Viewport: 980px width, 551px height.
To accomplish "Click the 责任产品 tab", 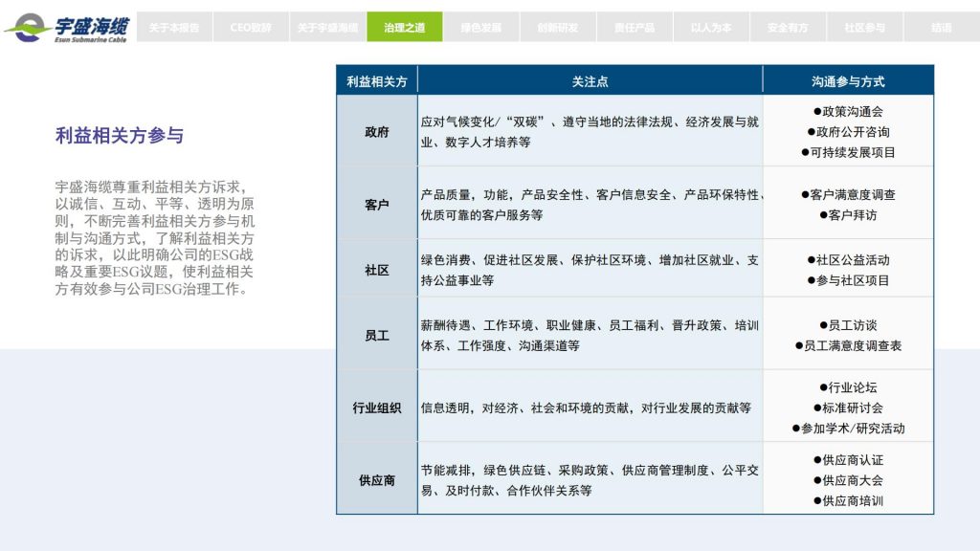I will click(x=635, y=28).
